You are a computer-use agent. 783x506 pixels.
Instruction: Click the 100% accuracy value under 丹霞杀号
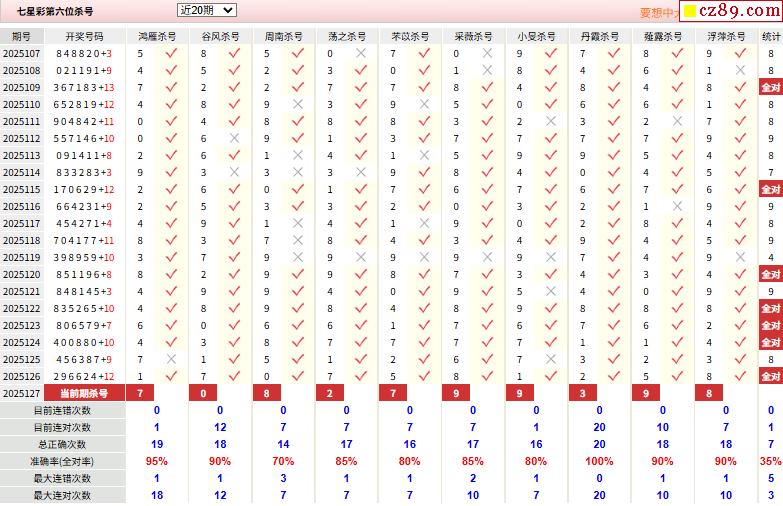click(x=599, y=461)
